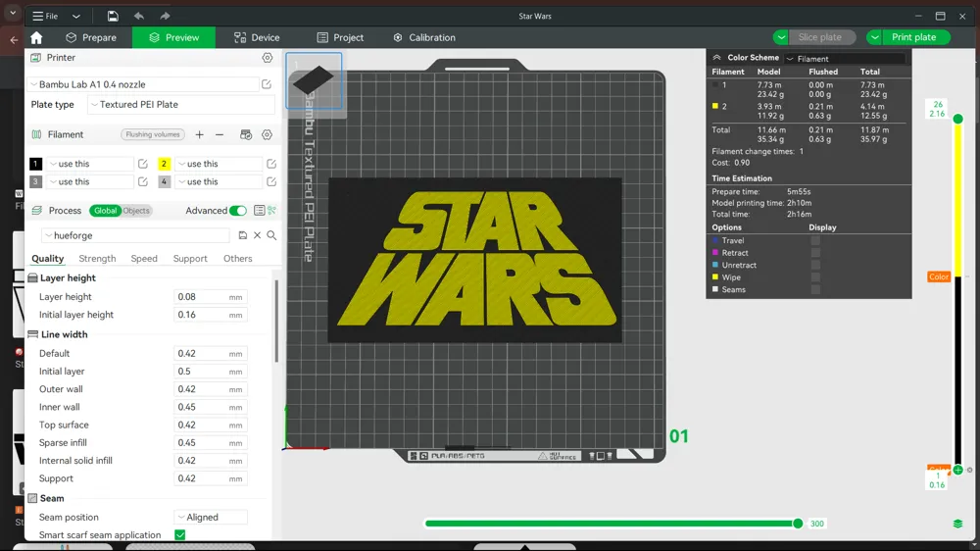Screen dimensions: 980x551
Task: Click the Layer height value field
Action: coord(210,297)
